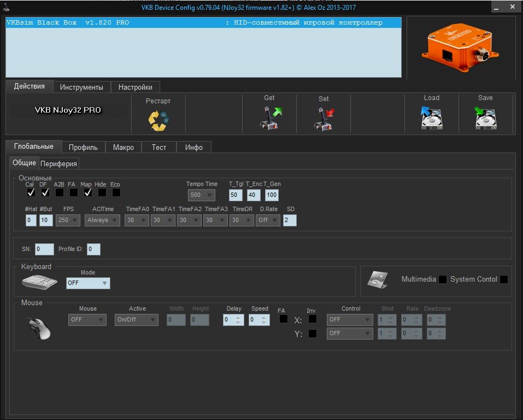Open the TimeFA0 dropdown
523x420 pixels.
[x=137, y=220]
